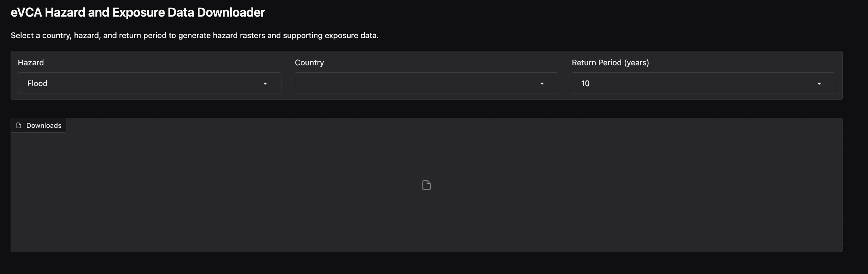Viewport: 868px width, 274px height.
Task: Click the Country dropdown arrow
Action: [542, 84]
